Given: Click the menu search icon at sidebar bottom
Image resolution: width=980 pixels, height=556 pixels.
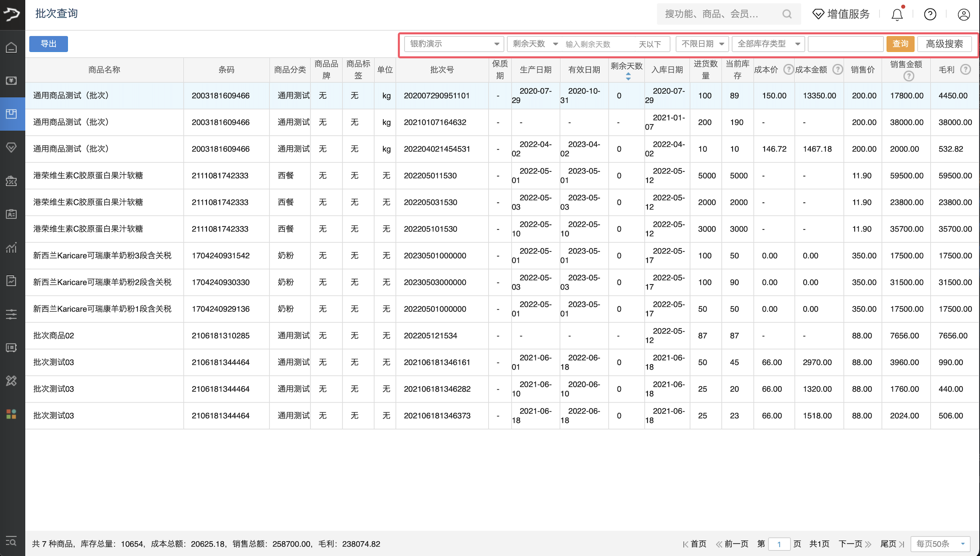Looking at the screenshot, I should (12, 542).
